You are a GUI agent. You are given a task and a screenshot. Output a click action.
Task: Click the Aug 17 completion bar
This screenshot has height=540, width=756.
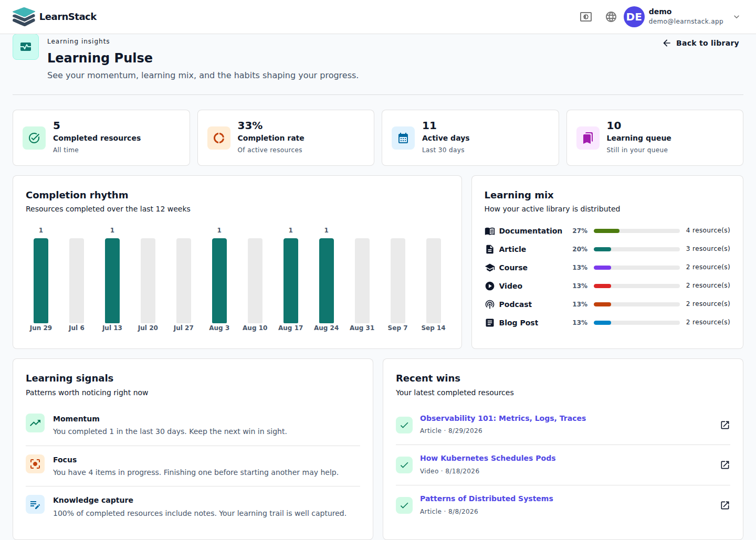[x=291, y=281]
